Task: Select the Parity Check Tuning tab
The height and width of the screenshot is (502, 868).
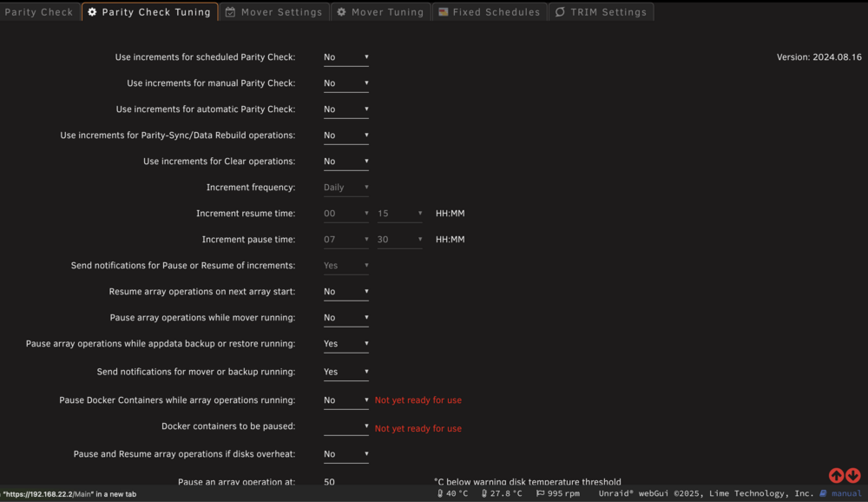Action: (150, 11)
